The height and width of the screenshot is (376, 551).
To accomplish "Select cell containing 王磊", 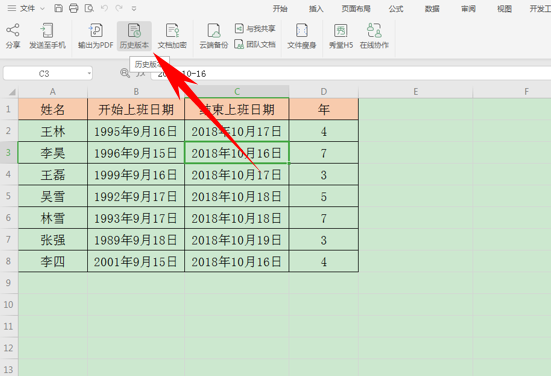I will (x=53, y=175).
